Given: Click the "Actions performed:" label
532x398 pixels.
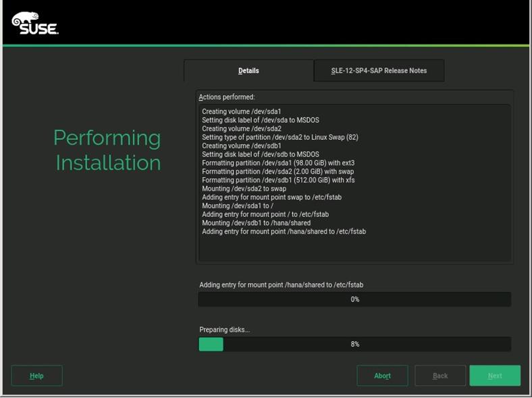Looking at the screenshot, I should (x=227, y=97).
